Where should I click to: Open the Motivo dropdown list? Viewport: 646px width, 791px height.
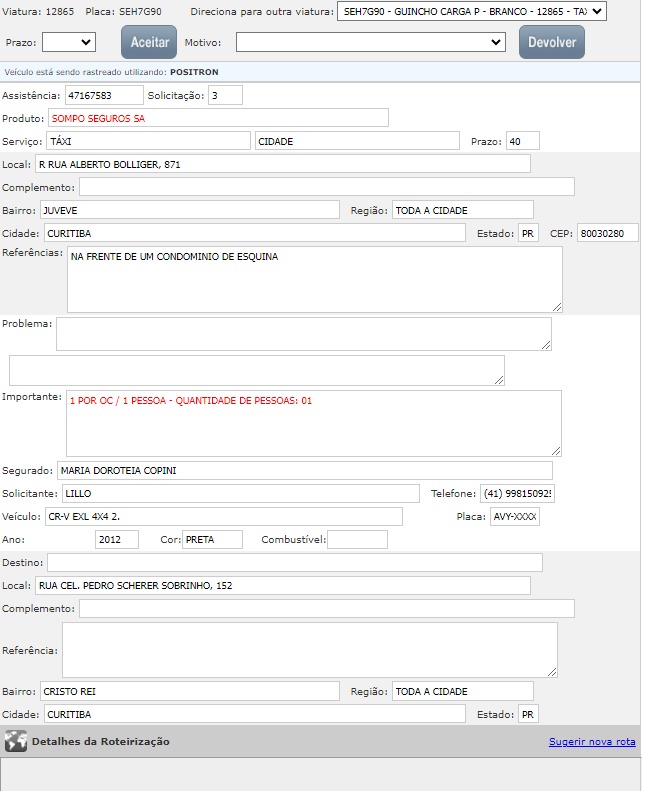[371, 42]
